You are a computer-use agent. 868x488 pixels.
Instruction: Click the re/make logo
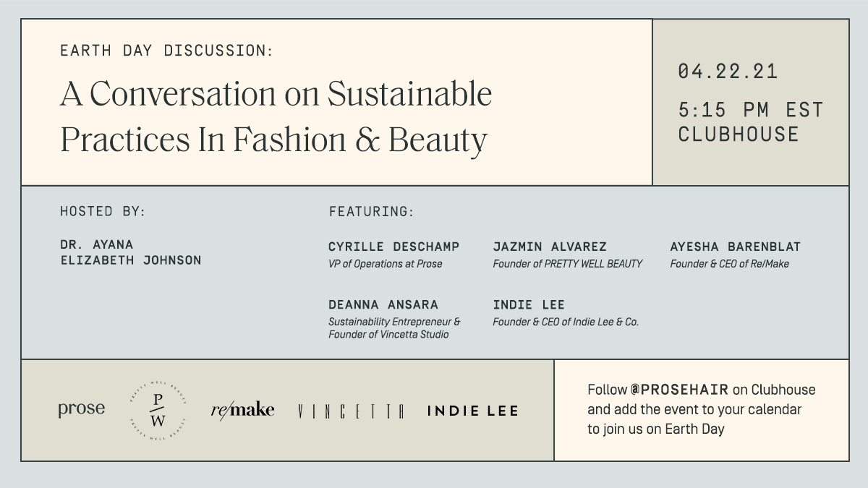242,410
